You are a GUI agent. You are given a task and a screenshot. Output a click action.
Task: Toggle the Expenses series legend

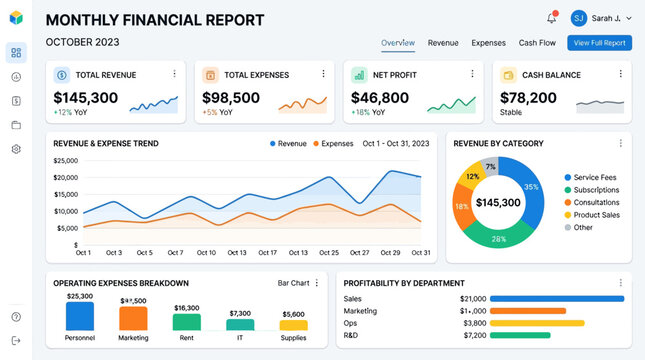coord(333,144)
